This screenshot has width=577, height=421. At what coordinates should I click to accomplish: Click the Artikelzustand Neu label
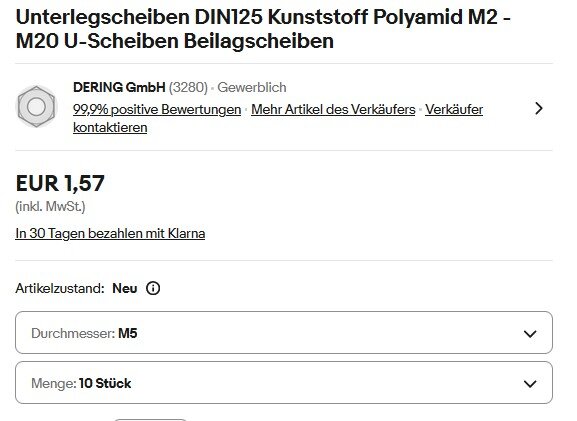click(x=76, y=288)
